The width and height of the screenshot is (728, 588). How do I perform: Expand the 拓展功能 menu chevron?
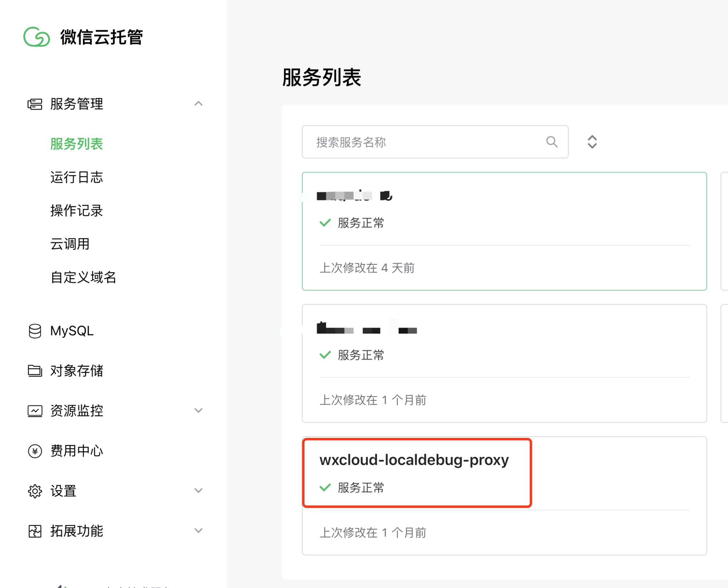[198, 531]
